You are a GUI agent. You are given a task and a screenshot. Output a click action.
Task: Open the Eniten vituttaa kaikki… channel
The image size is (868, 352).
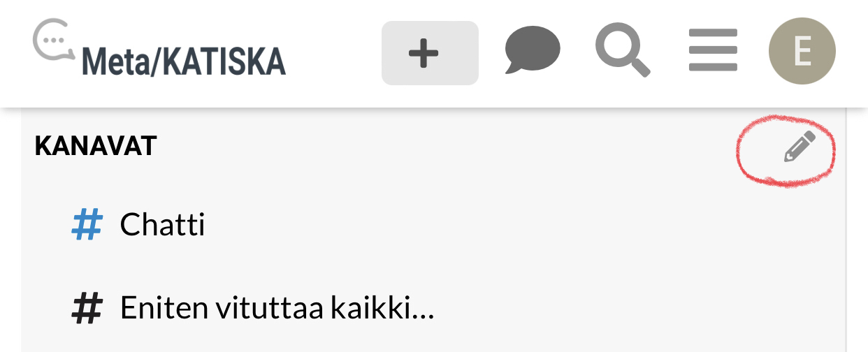433,309
